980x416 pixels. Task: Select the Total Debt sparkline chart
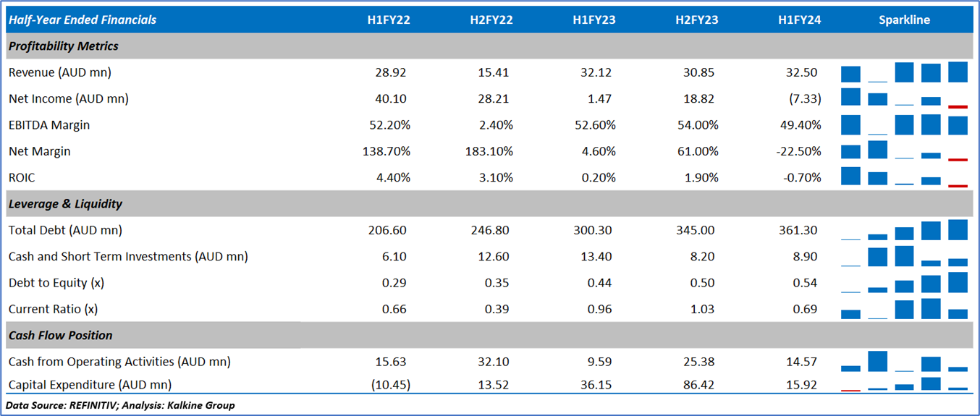point(904,230)
